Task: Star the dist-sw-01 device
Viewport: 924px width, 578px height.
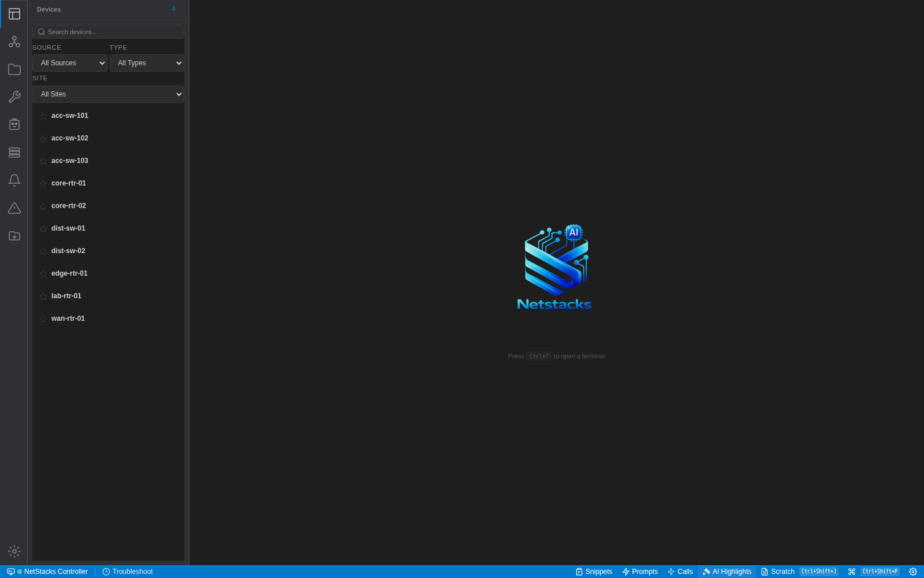Action: (43, 229)
